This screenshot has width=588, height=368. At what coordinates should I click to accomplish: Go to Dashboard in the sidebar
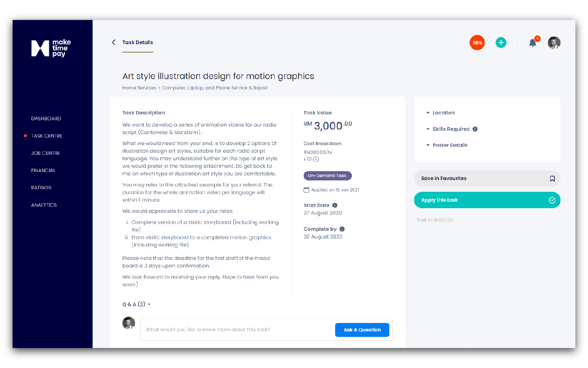point(46,119)
